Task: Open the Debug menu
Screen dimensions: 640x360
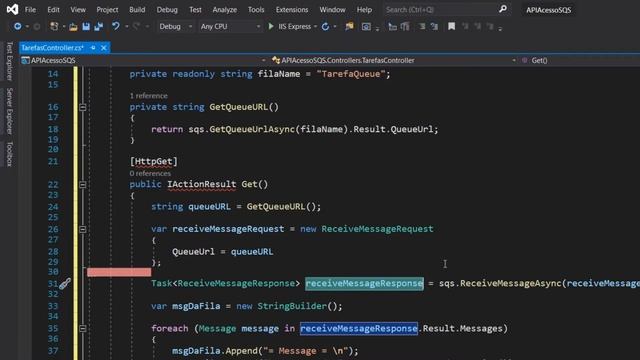Action: click(x=167, y=9)
